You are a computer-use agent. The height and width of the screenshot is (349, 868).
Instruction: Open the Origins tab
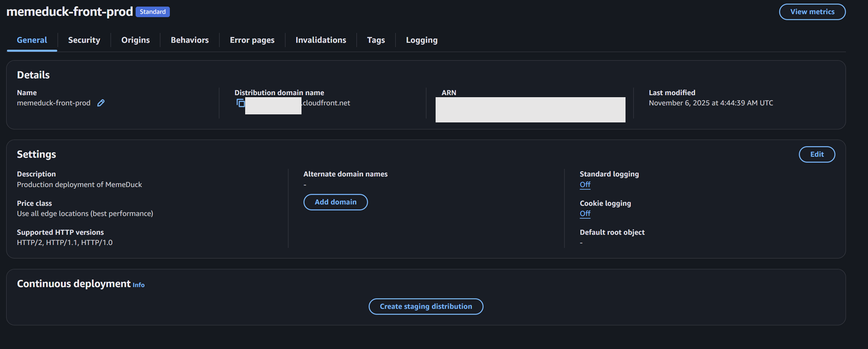(136, 40)
